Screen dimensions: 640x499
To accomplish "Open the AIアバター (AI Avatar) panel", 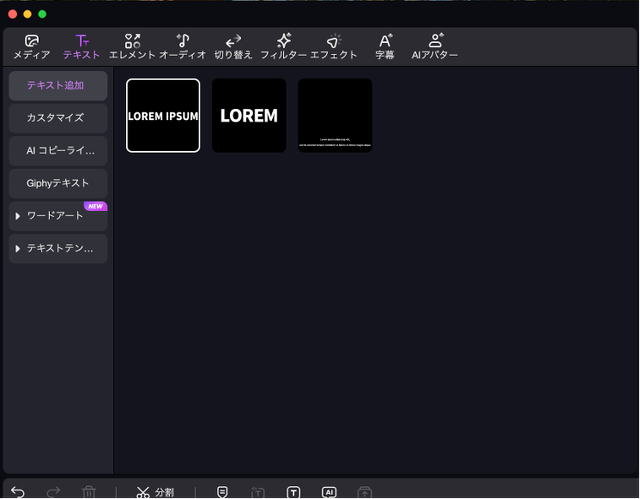I will [x=435, y=46].
